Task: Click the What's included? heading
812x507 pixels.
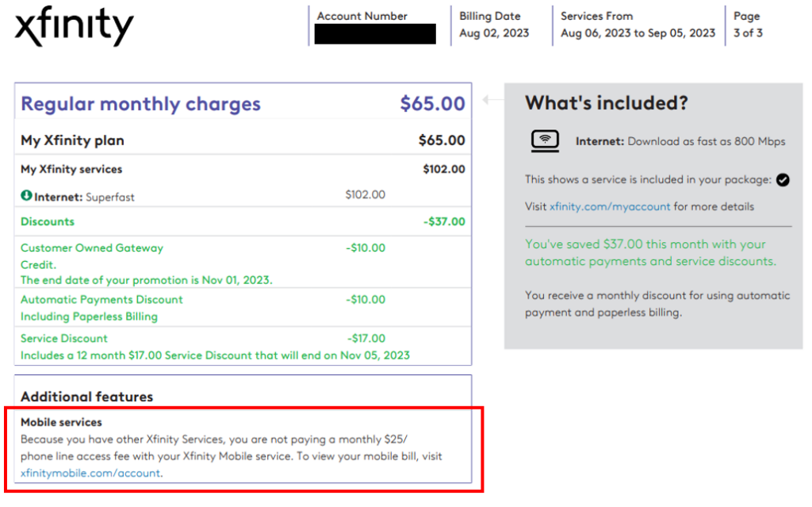Action: (607, 102)
